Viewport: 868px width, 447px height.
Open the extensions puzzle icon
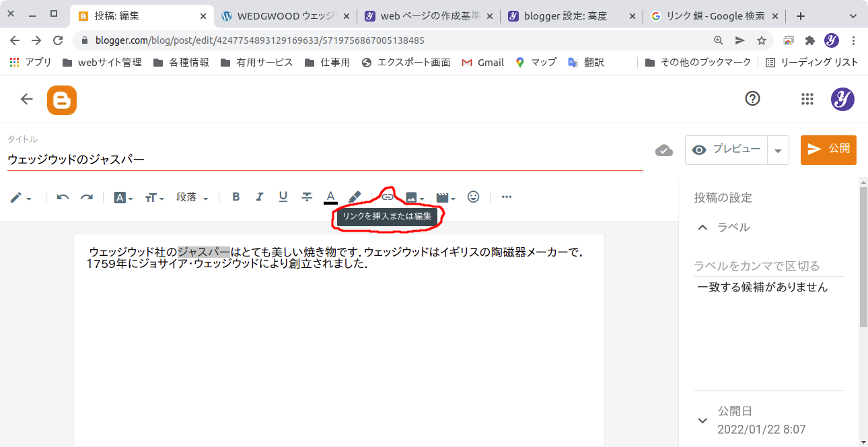(x=810, y=40)
